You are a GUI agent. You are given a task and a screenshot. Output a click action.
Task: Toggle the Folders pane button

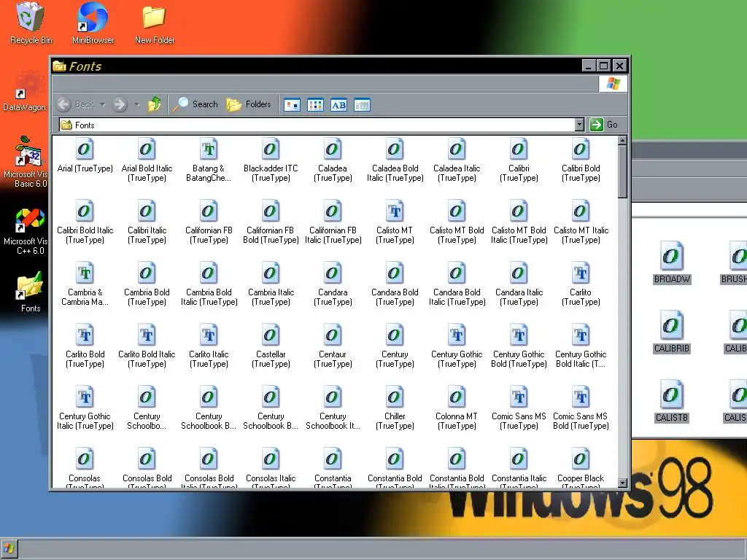(x=249, y=104)
